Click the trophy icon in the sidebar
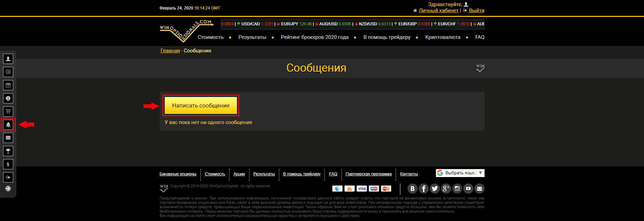This screenshot has width=644, height=221. point(8,151)
